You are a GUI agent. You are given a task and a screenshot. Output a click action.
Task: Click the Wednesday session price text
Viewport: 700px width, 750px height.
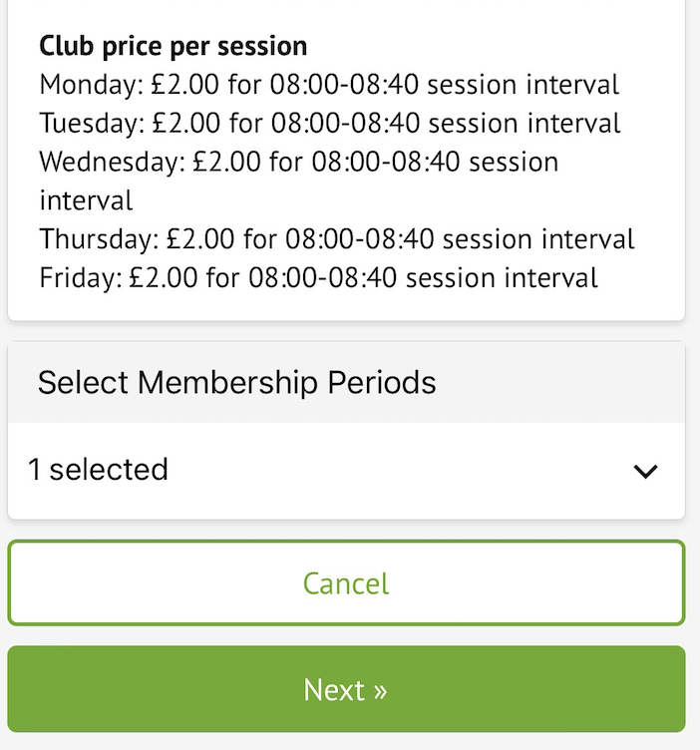pos(299,163)
